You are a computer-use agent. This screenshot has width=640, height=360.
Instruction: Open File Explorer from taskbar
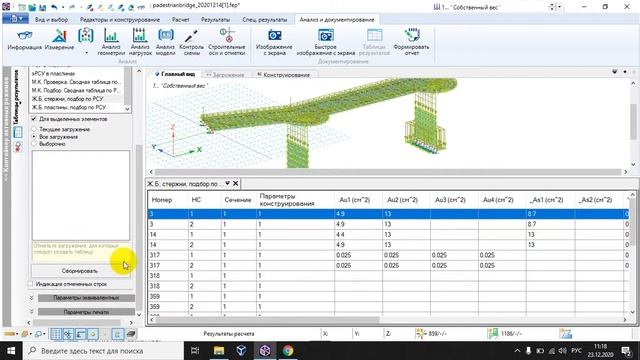click(219, 351)
